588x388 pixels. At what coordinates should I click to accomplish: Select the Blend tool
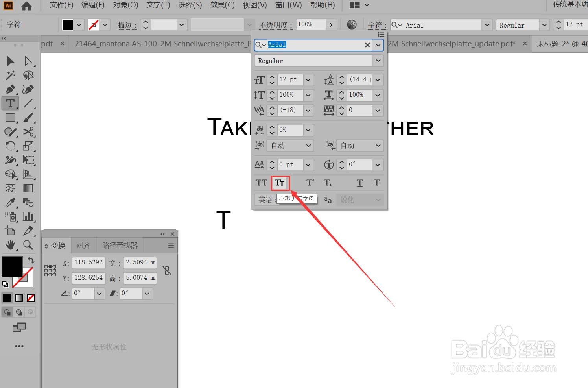28,203
